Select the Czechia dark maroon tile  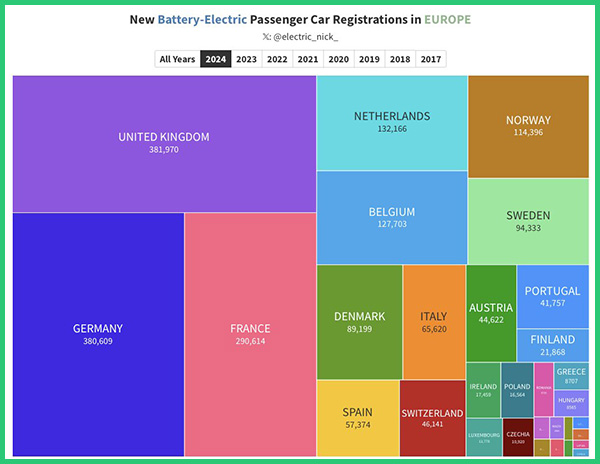[517, 438]
